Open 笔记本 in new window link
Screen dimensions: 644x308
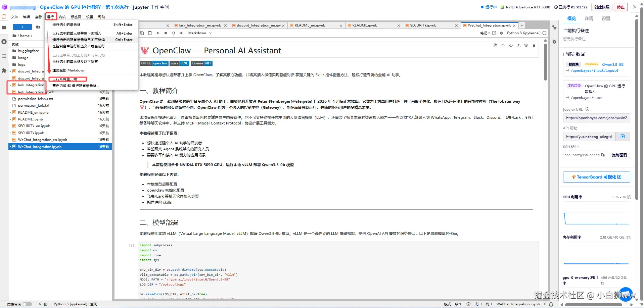[x=488, y=33]
